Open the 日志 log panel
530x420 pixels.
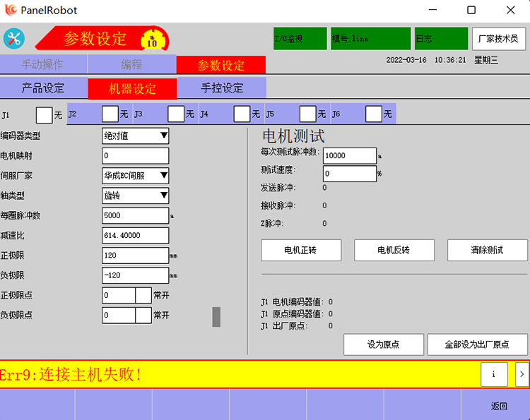pos(441,39)
